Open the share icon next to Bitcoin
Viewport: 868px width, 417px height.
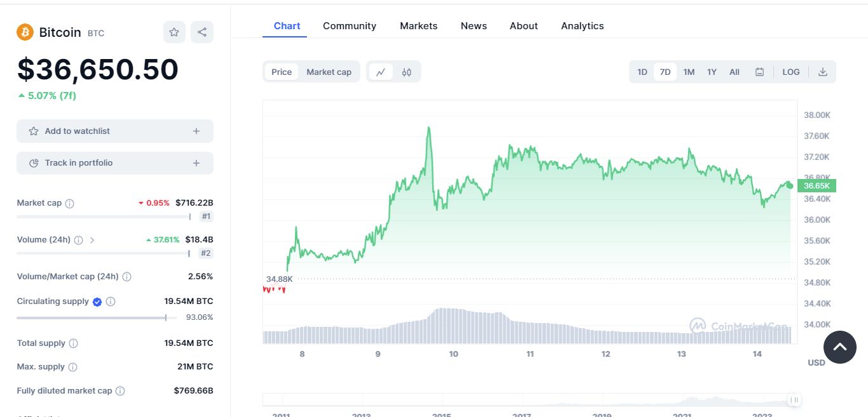[202, 32]
